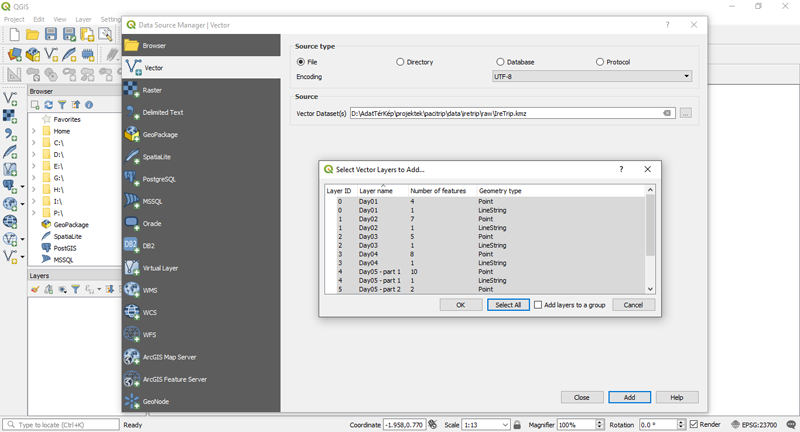The height and width of the screenshot is (432, 800).
Task: Open layer styling panel brush icon
Action: (x=35, y=289)
